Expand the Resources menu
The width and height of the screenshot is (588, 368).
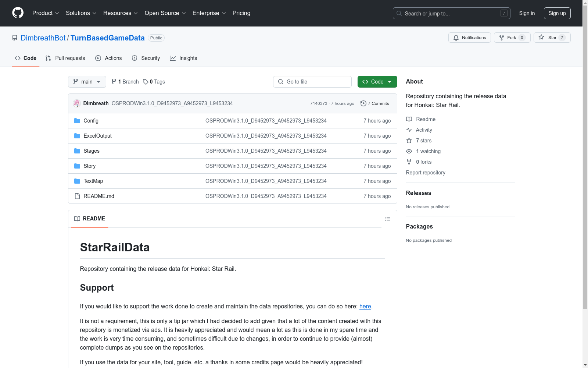pos(121,13)
